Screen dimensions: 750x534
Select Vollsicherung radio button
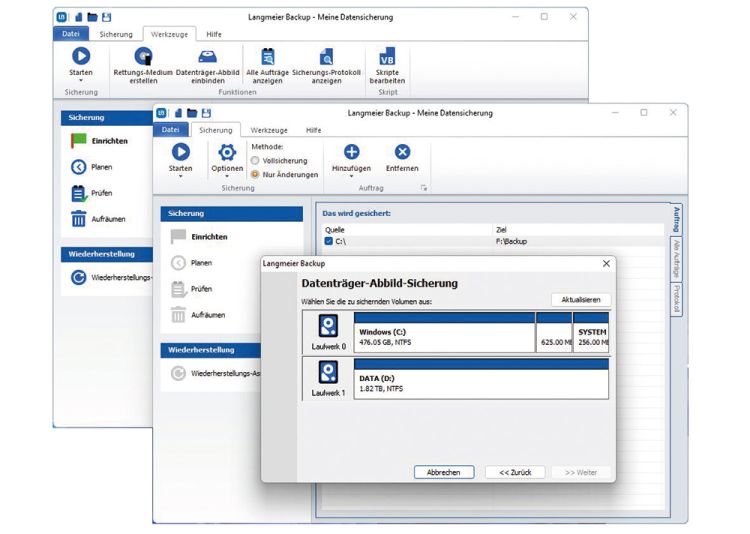[x=255, y=161]
